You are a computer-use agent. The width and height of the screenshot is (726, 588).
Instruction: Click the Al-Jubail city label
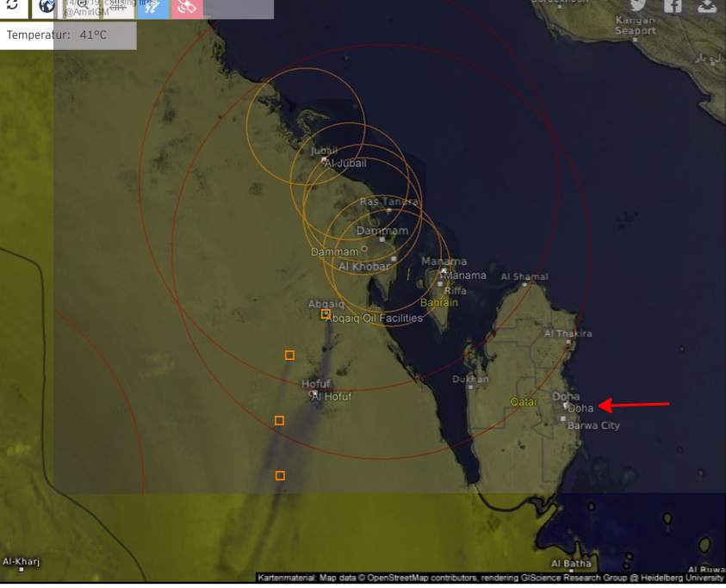pyautogui.click(x=344, y=164)
